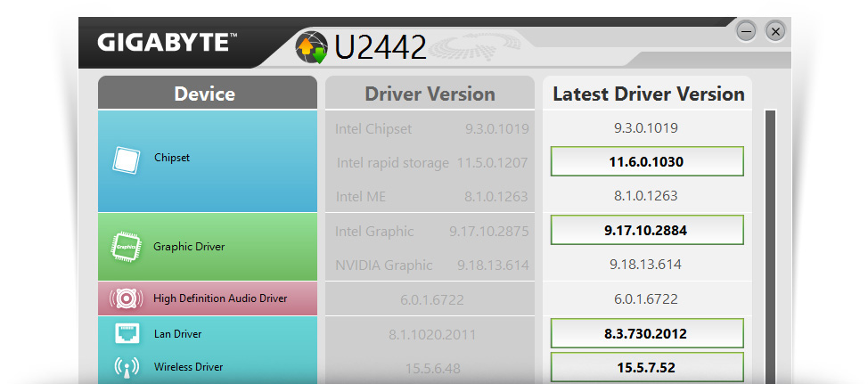Minimize the Gigabyte update window
This screenshot has height=384, width=868.
tap(746, 31)
